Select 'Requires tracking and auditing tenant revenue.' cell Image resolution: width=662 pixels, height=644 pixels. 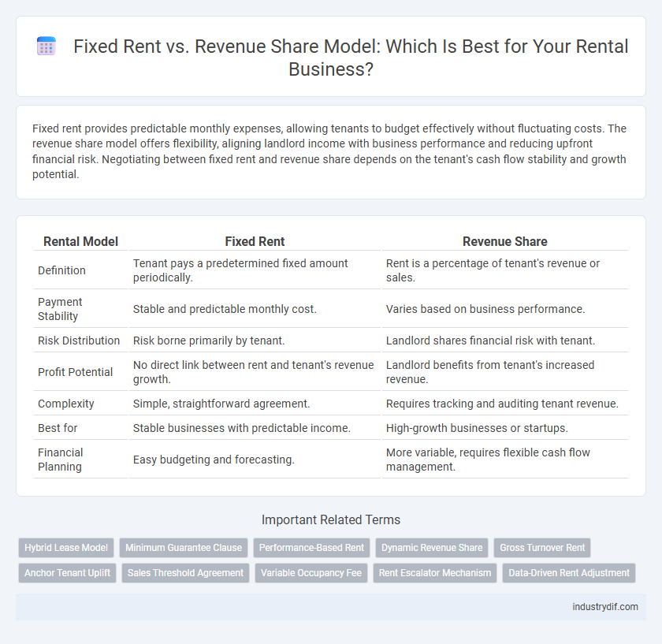click(x=505, y=404)
